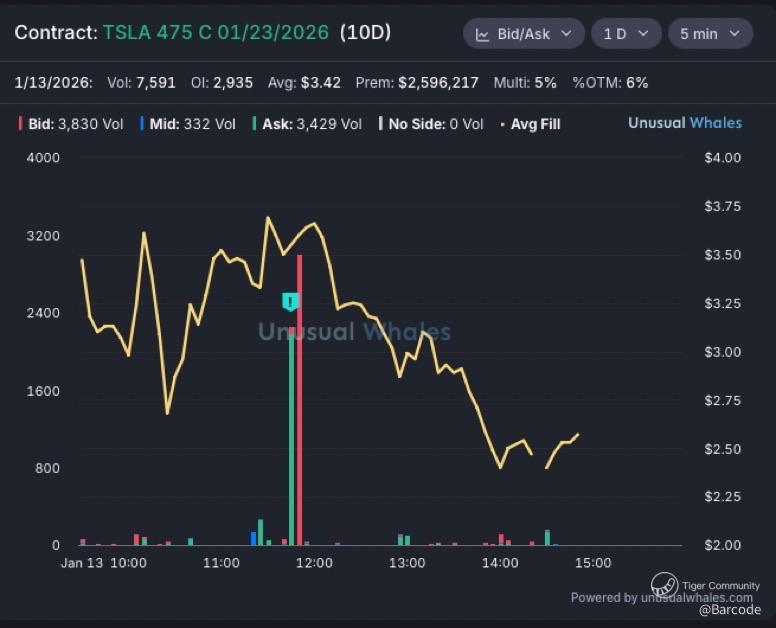Expand the Bid/Ask dropdown arrow
This screenshot has height=628, width=776.
point(566,34)
